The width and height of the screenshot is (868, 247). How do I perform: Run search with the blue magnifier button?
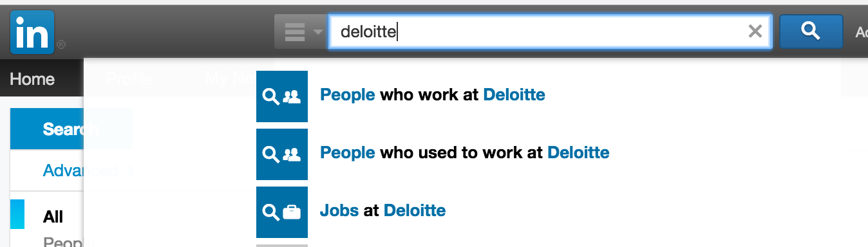[811, 31]
